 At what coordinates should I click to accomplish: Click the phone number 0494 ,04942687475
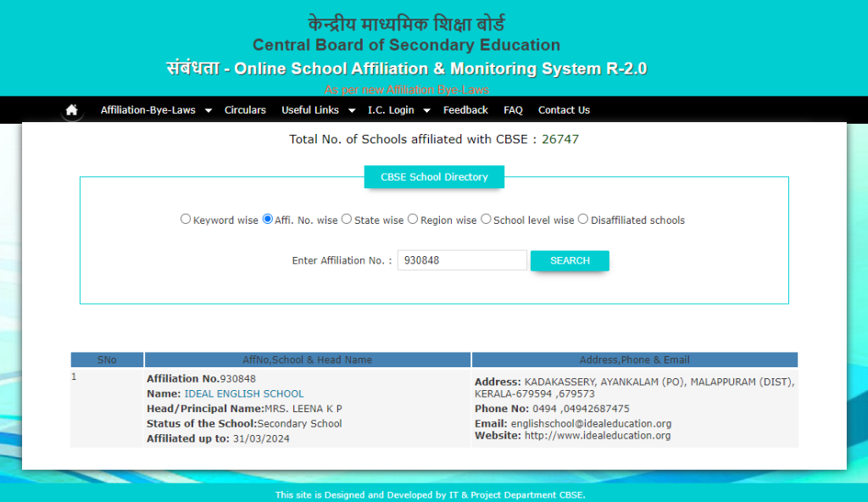coord(581,409)
